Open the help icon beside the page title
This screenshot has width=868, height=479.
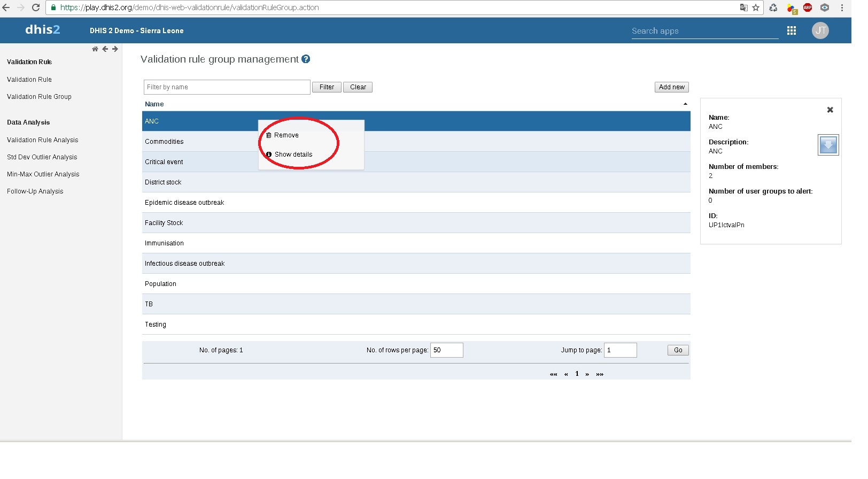tap(306, 59)
